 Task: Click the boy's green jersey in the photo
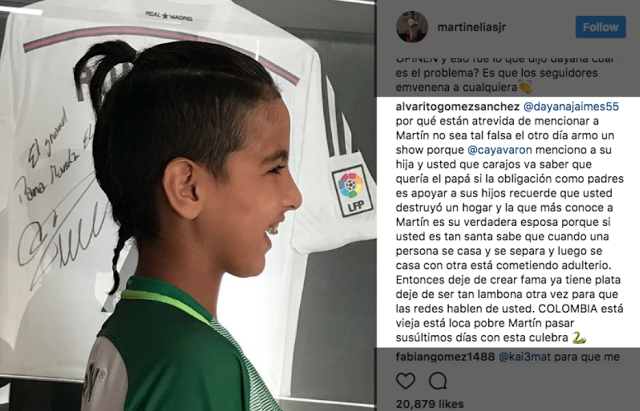coord(176,351)
